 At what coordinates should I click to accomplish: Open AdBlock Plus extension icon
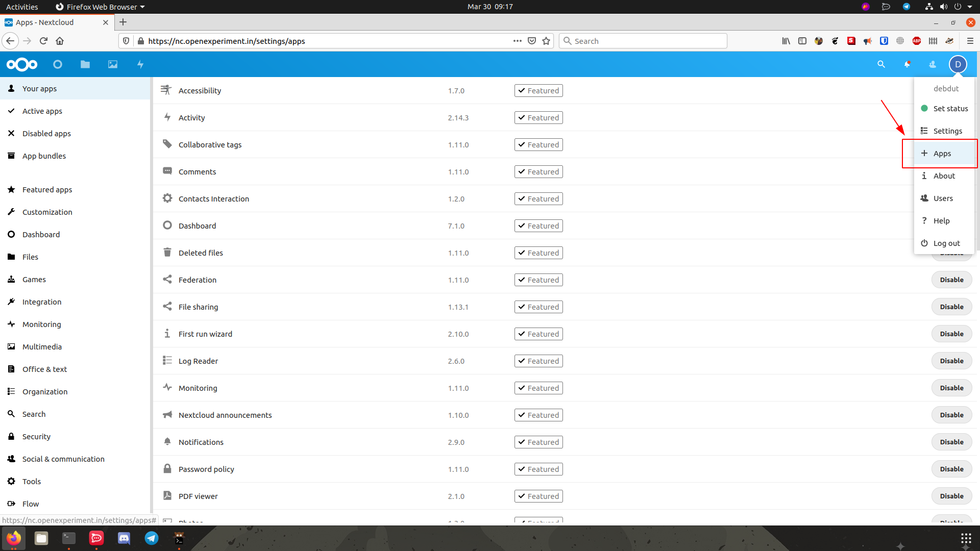click(917, 41)
